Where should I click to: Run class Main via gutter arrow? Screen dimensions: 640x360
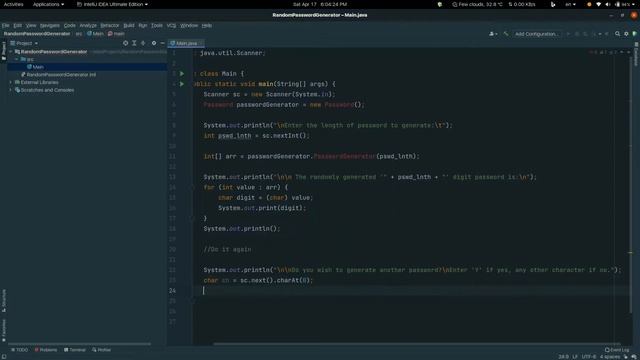click(182, 73)
